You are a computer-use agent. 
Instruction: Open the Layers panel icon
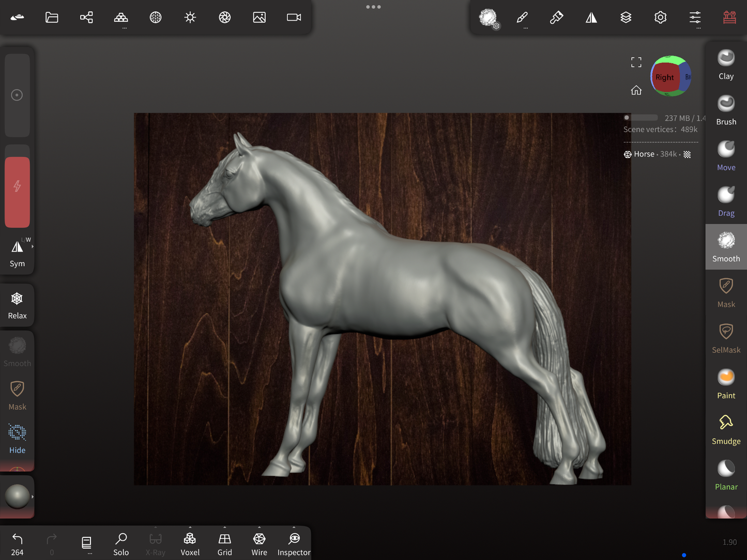pyautogui.click(x=626, y=18)
